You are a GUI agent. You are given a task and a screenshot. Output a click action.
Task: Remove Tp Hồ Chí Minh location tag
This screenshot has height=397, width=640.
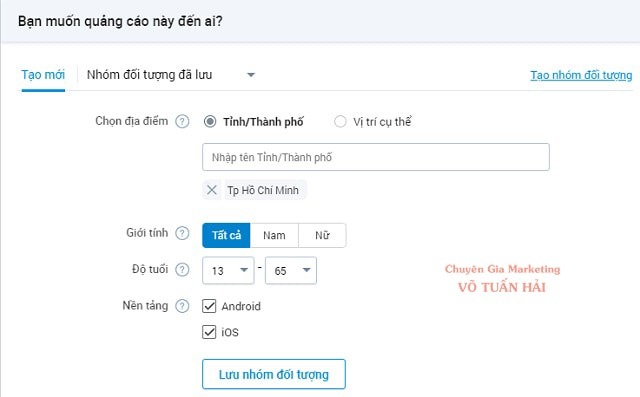[x=211, y=190]
